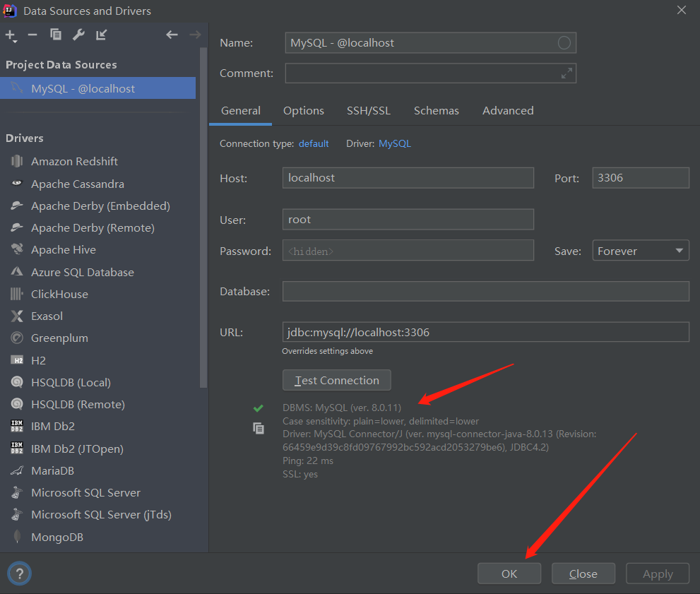Click the hidden Password field

pyautogui.click(x=408, y=250)
